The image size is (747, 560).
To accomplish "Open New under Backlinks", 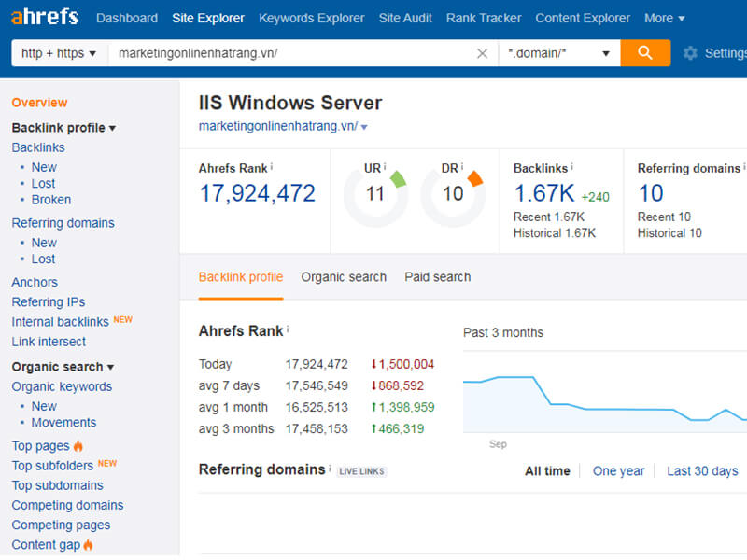I will (x=44, y=168).
